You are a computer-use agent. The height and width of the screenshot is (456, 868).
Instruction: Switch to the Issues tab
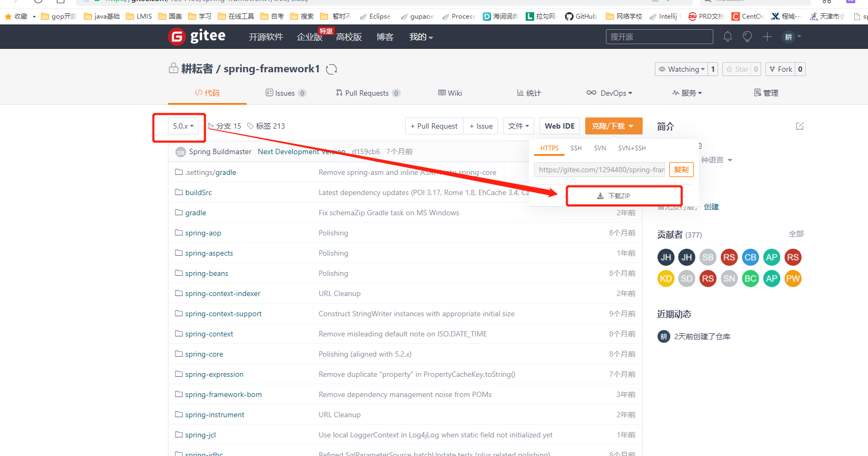coord(286,93)
